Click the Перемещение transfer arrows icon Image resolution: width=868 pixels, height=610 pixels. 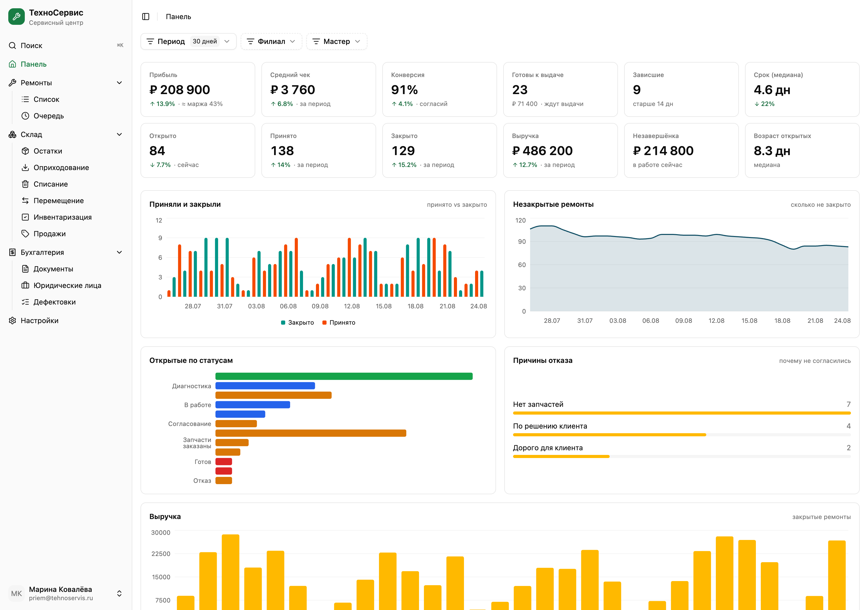coord(25,200)
